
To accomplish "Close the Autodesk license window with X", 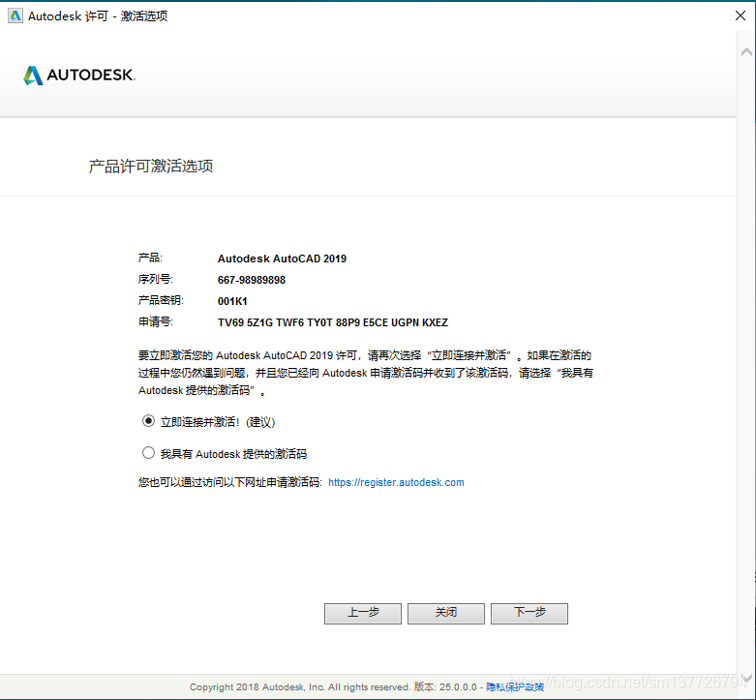I will coord(741,15).
